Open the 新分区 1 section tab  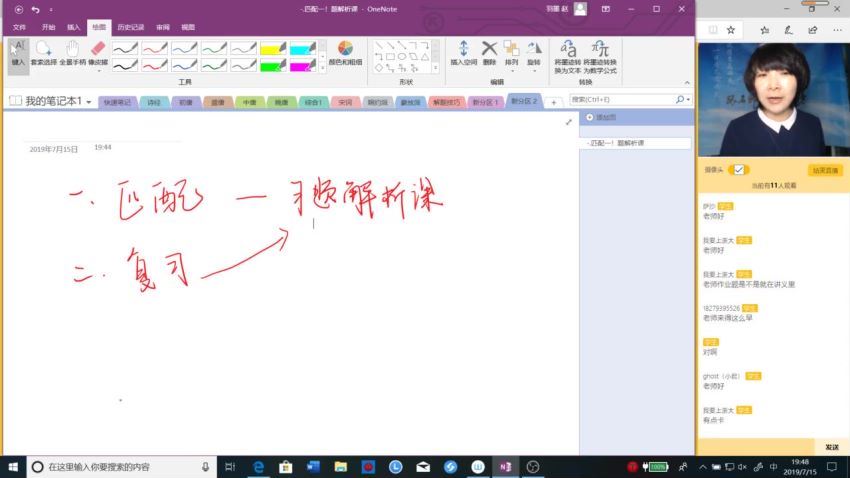[485, 102]
